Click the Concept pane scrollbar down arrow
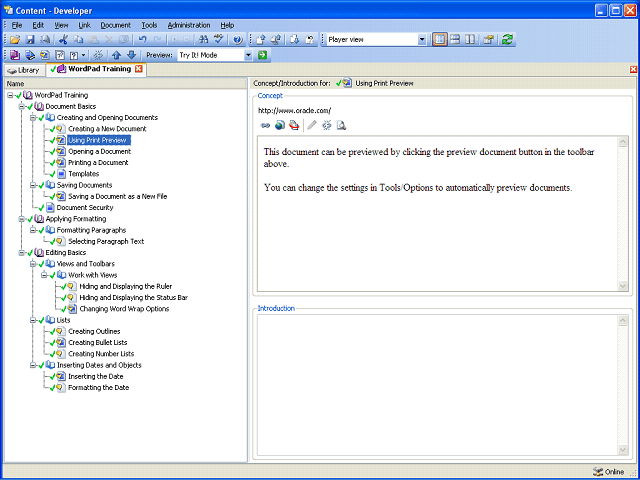Viewport: 640px width, 480px height. pos(623,286)
